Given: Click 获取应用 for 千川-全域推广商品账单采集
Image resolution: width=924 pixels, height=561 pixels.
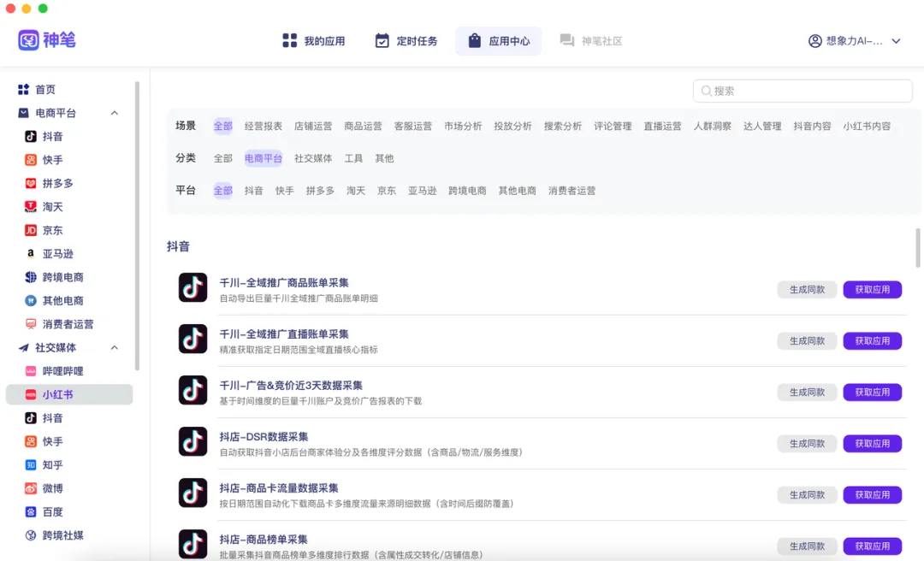Looking at the screenshot, I should click(x=872, y=289).
